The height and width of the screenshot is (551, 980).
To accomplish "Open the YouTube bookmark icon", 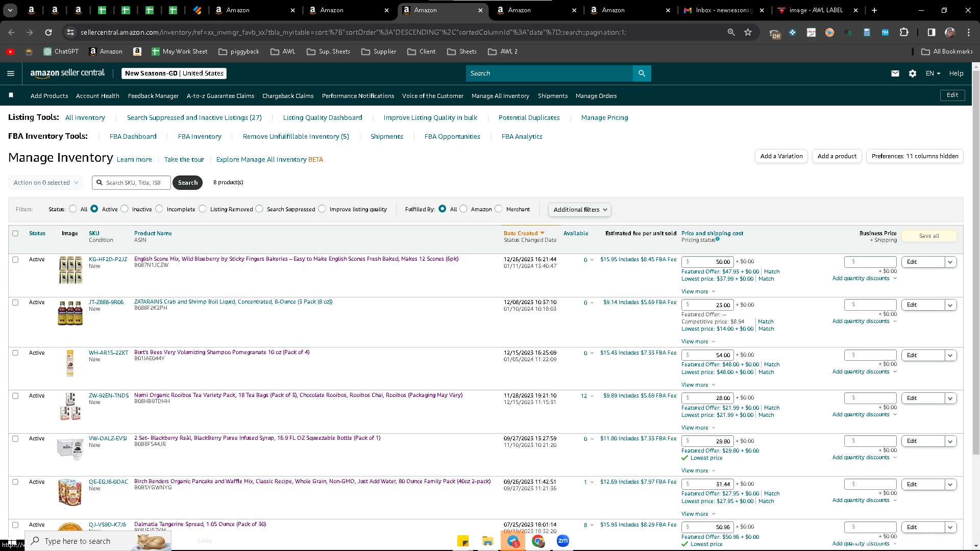I will 10,52.
